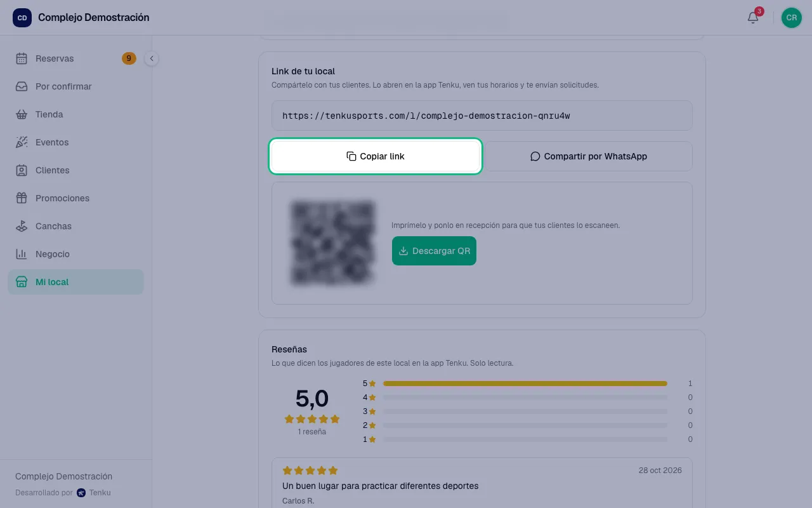This screenshot has width=812, height=508.
Task: Click the blurred QR code image
Action: pos(332,243)
